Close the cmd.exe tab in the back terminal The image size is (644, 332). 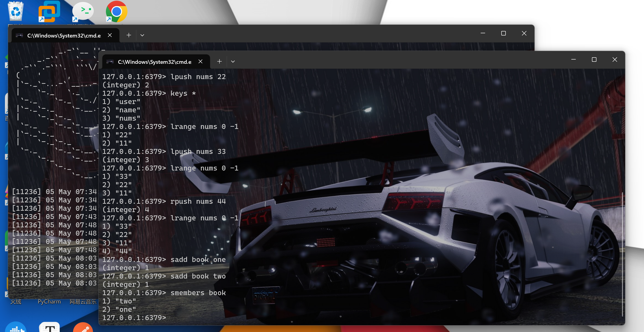[110, 35]
